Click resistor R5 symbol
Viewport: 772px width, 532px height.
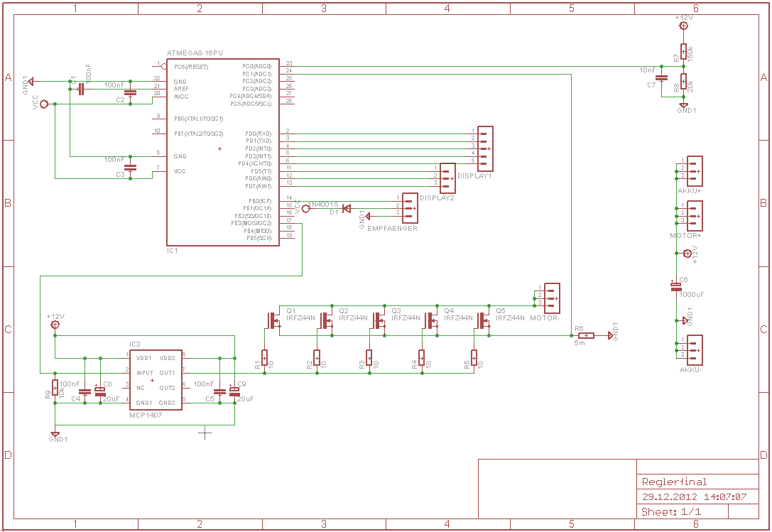coord(474,357)
